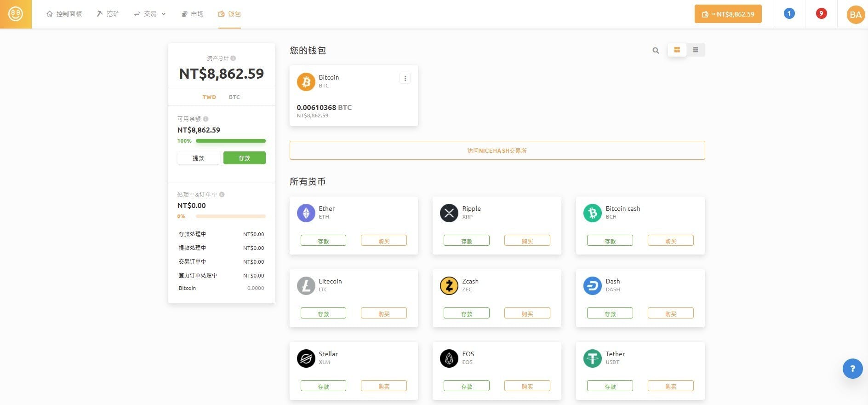Screen dimensions: 868x405
Task: Open the Bitcoin wallet three-dot menu
Action: [405, 79]
